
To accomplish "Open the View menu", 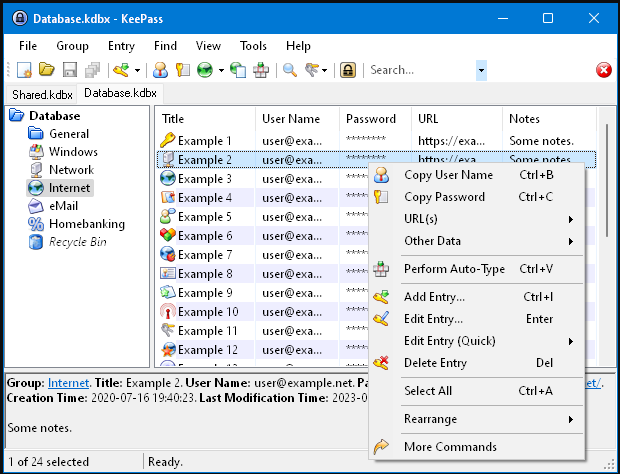I will (x=208, y=46).
